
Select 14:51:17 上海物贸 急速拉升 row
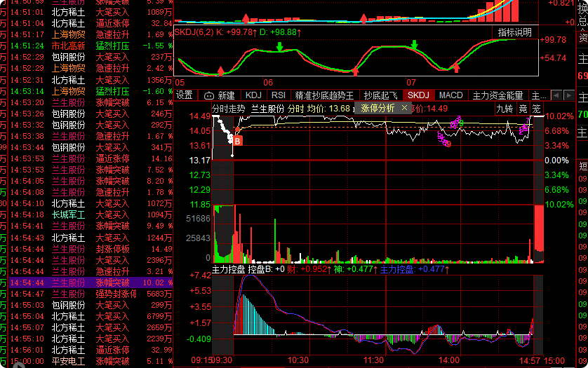coord(91,34)
